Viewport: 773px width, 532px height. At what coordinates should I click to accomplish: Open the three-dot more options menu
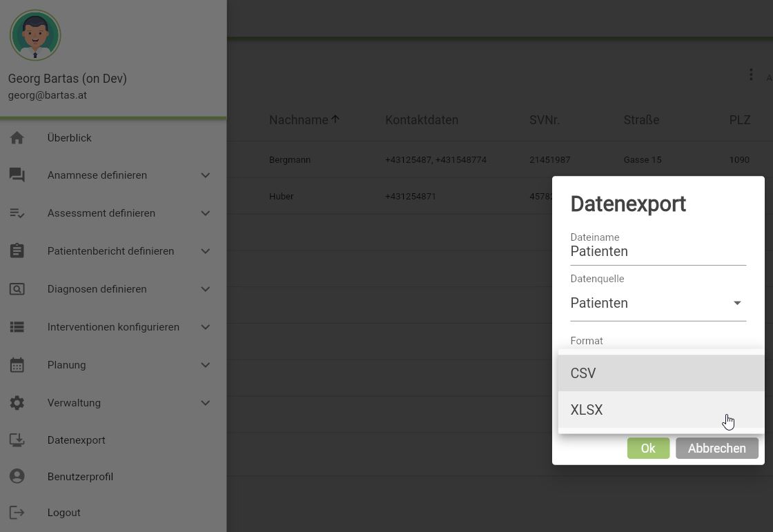[751, 75]
